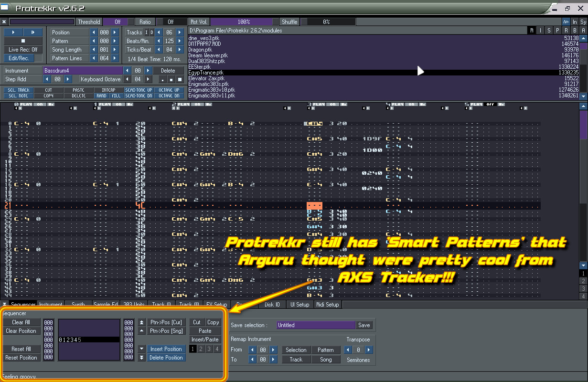The height and width of the screenshot is (382, 588).
Task: Click Clear All in Sequencer
Action: click(x=21, y=322)
